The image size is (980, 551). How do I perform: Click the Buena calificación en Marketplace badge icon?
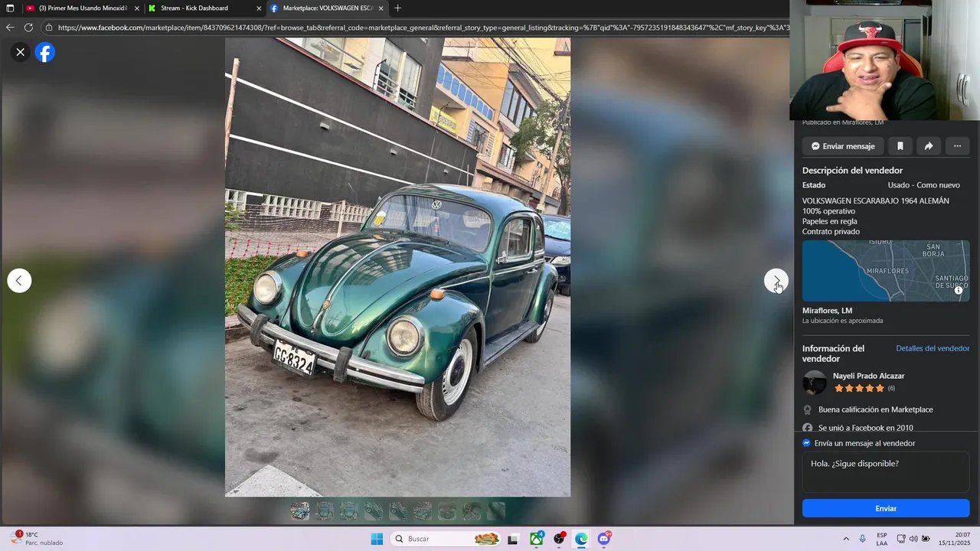pos(807,409)
